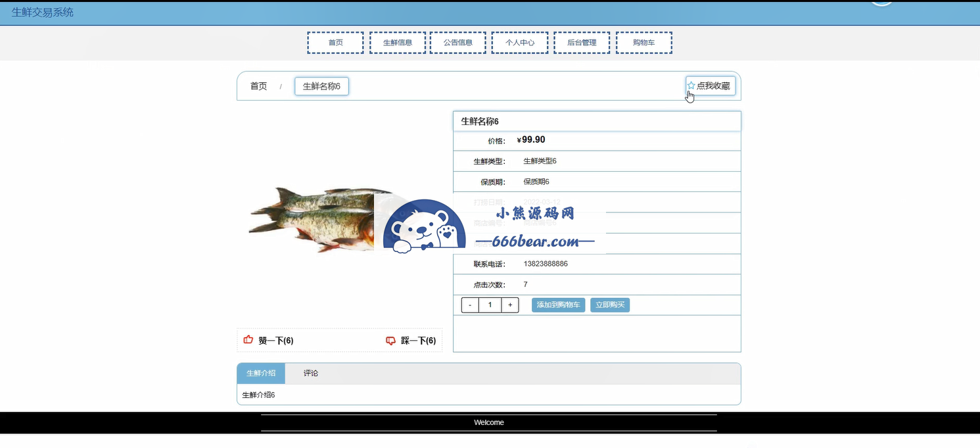Click the star icon beside 点我收藏

(691, 86)
